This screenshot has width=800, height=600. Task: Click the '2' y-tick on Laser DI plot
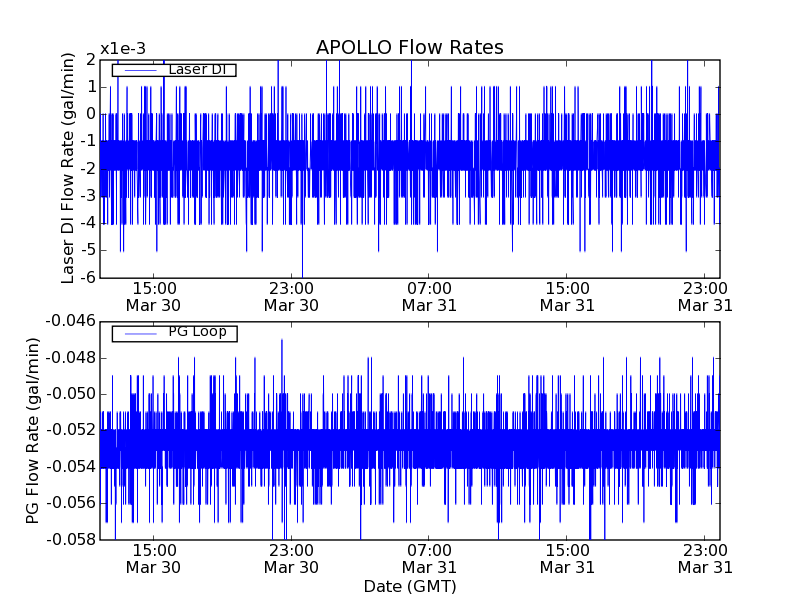click(x=91, y=60)
